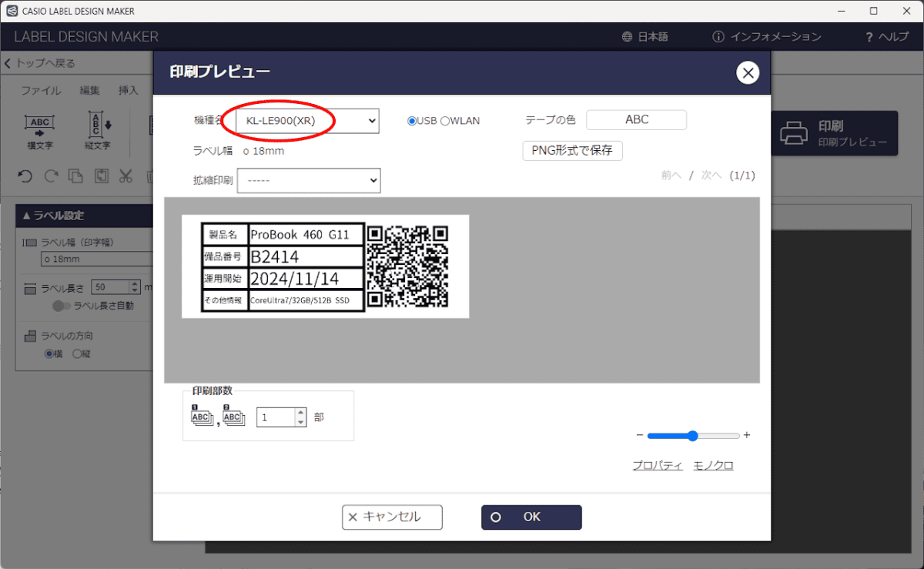Click the ラベル長さ stepper arrows
The width and height of the screenshot is (924, 569).
tap(136, 287)
